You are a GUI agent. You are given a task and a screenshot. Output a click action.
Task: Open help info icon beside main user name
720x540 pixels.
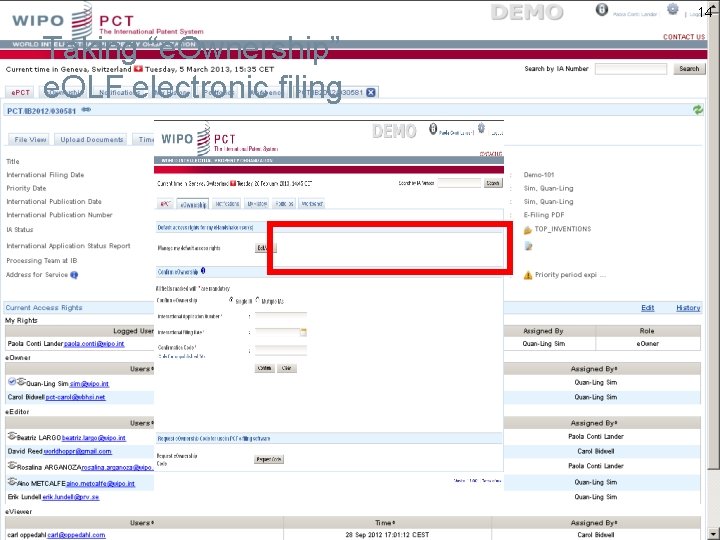[x=602, y=10]
